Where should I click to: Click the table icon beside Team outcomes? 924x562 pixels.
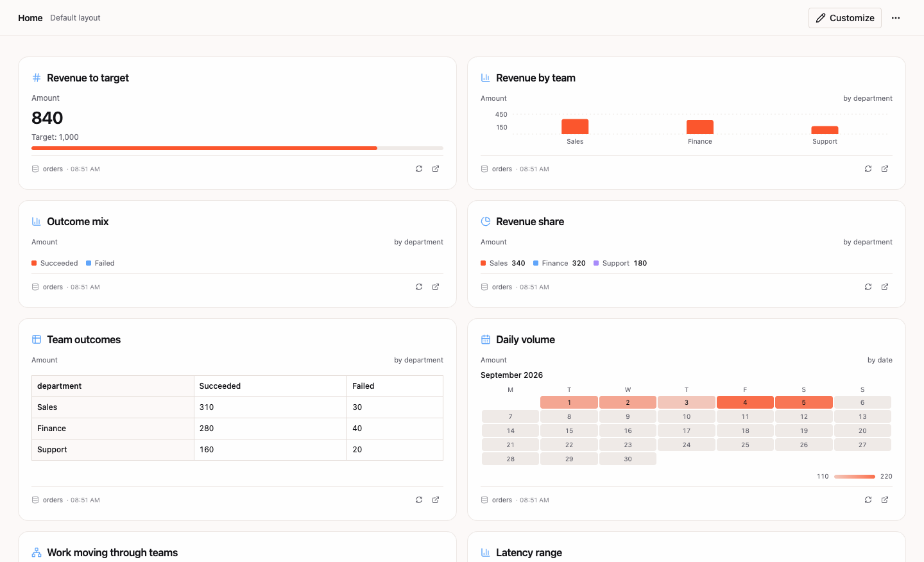click(x=37, y=339)
